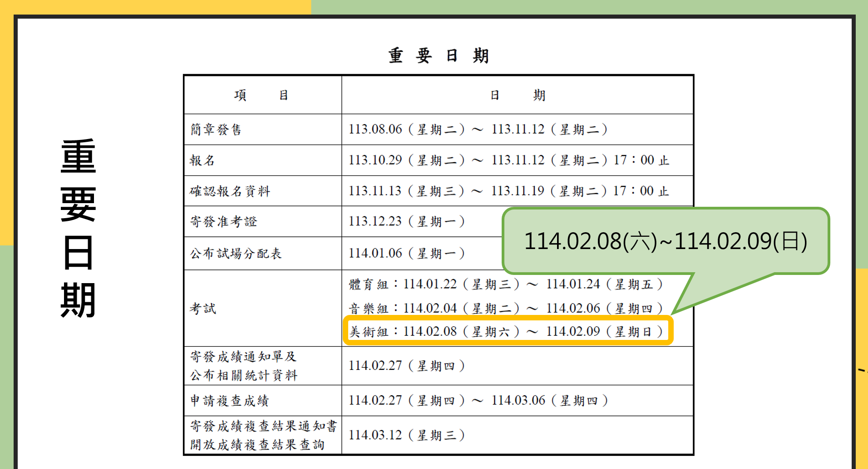This screenshot has width=868, height=469.
Task: Select the date 114.03.12 (星期三)
Action: tap(406, 435)
